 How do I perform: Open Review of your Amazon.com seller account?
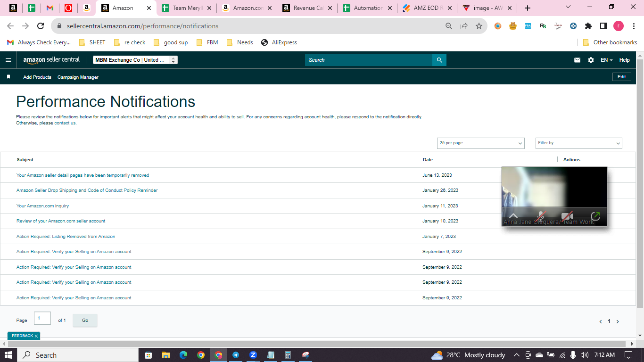pos(61,221)
